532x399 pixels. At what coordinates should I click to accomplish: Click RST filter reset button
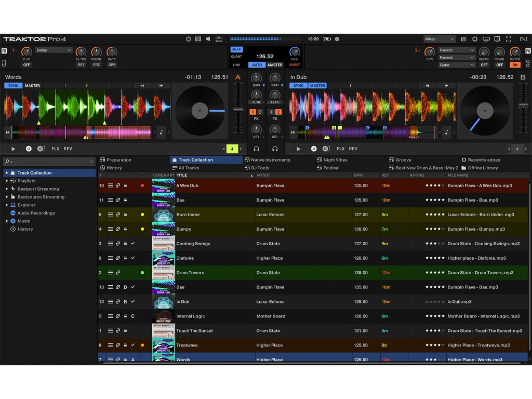click(x=81, y=65)
